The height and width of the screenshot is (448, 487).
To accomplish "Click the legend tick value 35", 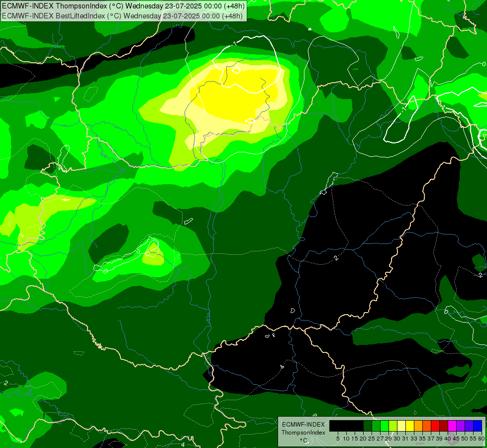I will [422, 439].
